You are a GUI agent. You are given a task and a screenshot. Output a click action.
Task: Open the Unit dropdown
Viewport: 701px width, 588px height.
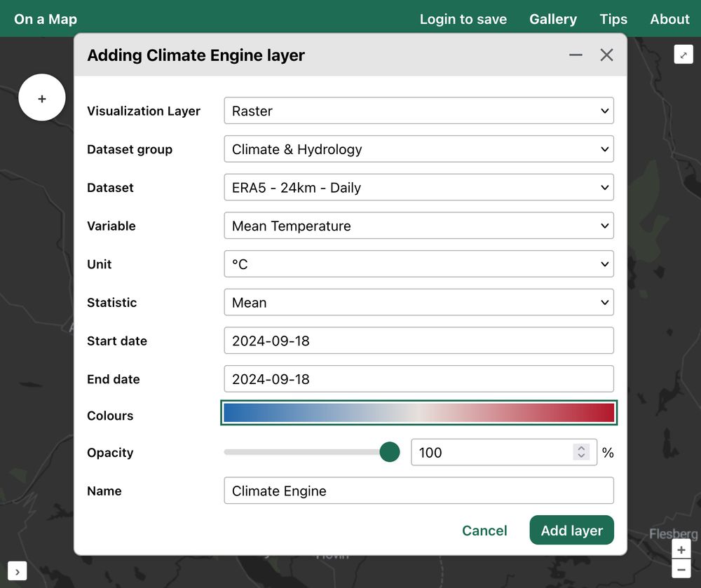click(418, 264)
